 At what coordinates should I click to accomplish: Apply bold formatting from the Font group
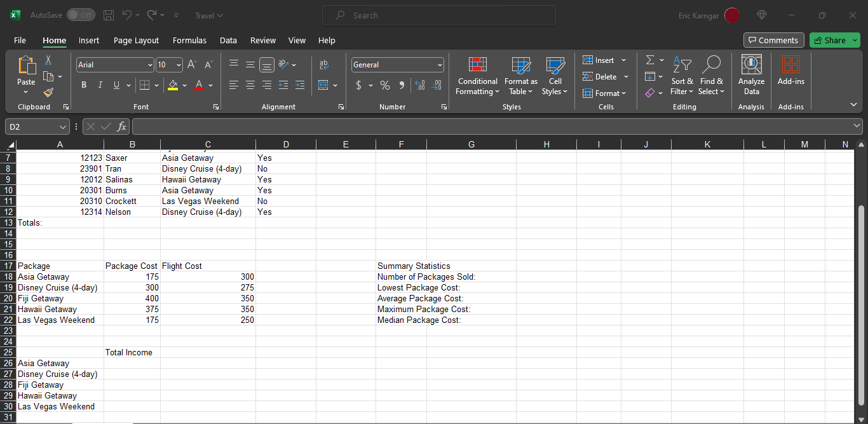coord(84,85)
